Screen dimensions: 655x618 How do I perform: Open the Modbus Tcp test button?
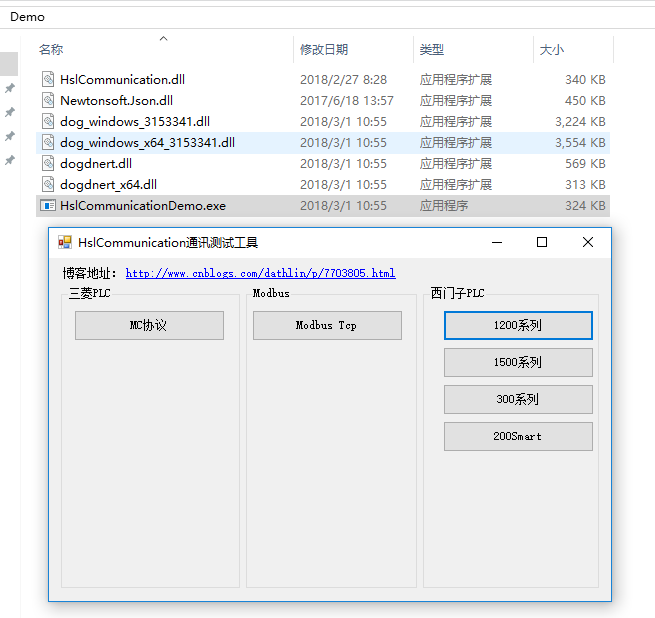327,325
